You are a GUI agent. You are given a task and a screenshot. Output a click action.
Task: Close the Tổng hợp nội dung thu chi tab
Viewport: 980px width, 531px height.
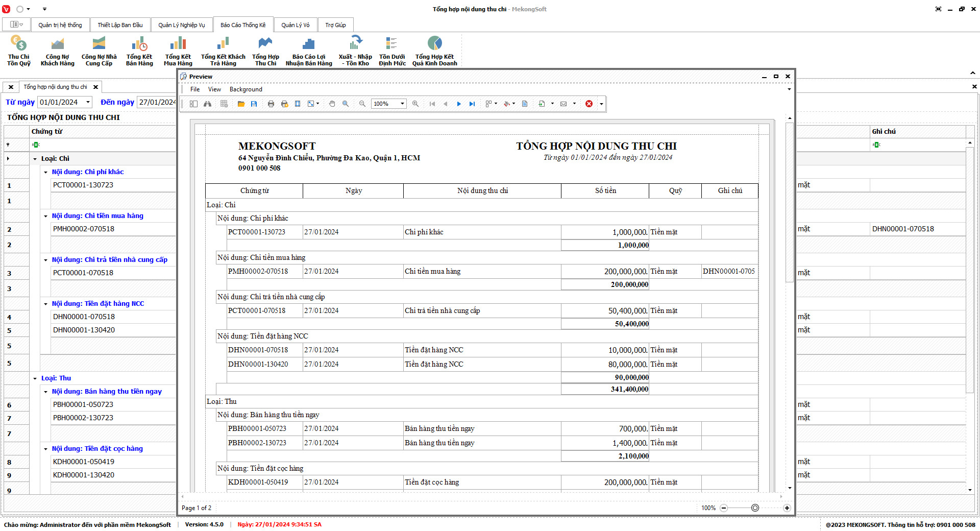point(95,87)
